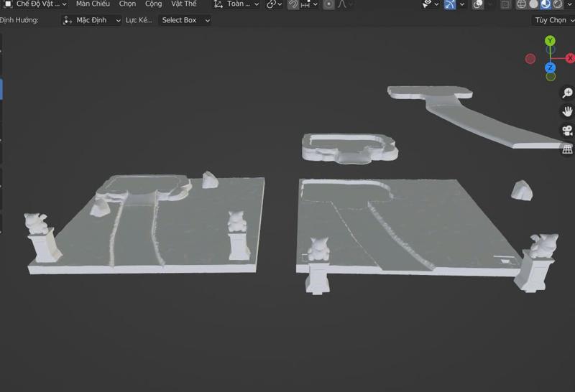Toggle the camera view icon
This screenshot has width=575, height=392.
click(x=567, y=131)
